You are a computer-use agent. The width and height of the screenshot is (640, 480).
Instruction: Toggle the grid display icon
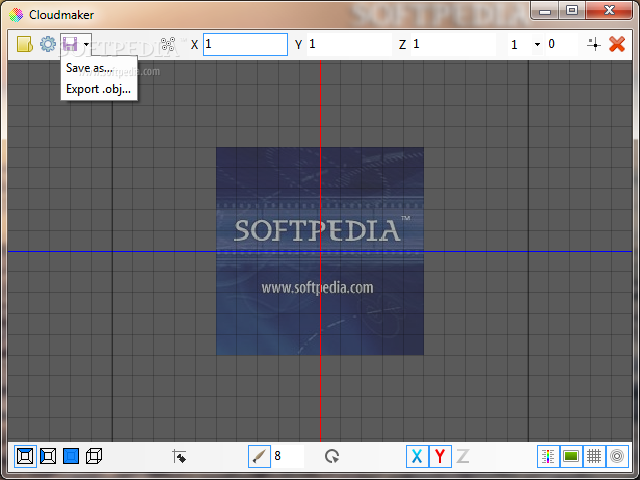pos(594,456)
